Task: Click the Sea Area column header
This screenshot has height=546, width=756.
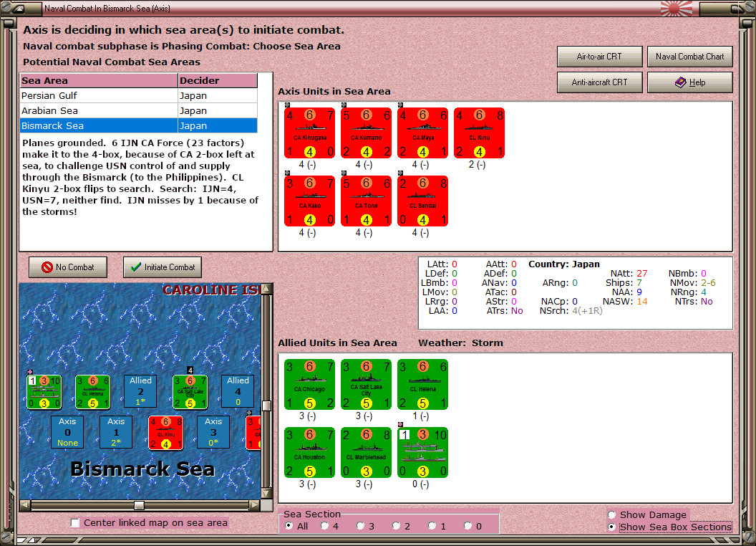Action: click(99, 81)
